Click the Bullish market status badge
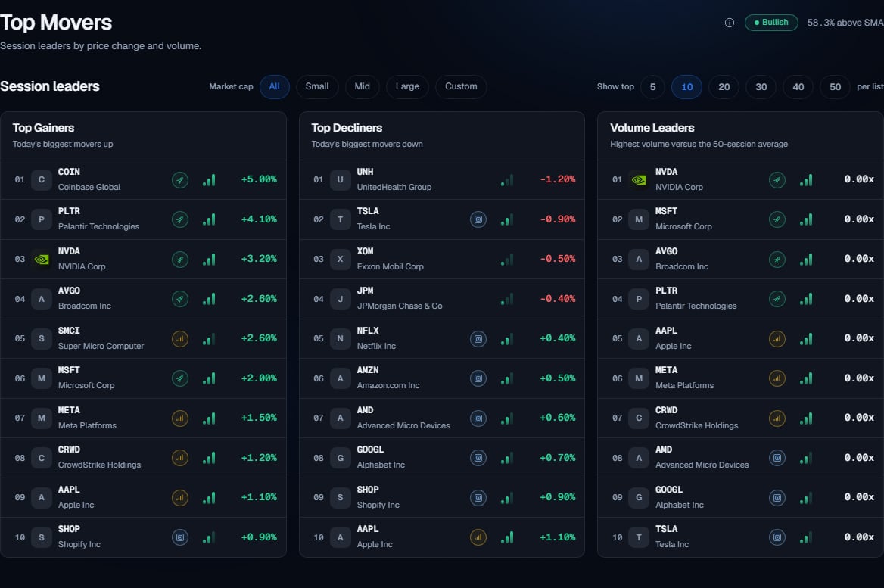Image resolution: width=884 pixels, height=588 pixels. click(x=770, y=23)
